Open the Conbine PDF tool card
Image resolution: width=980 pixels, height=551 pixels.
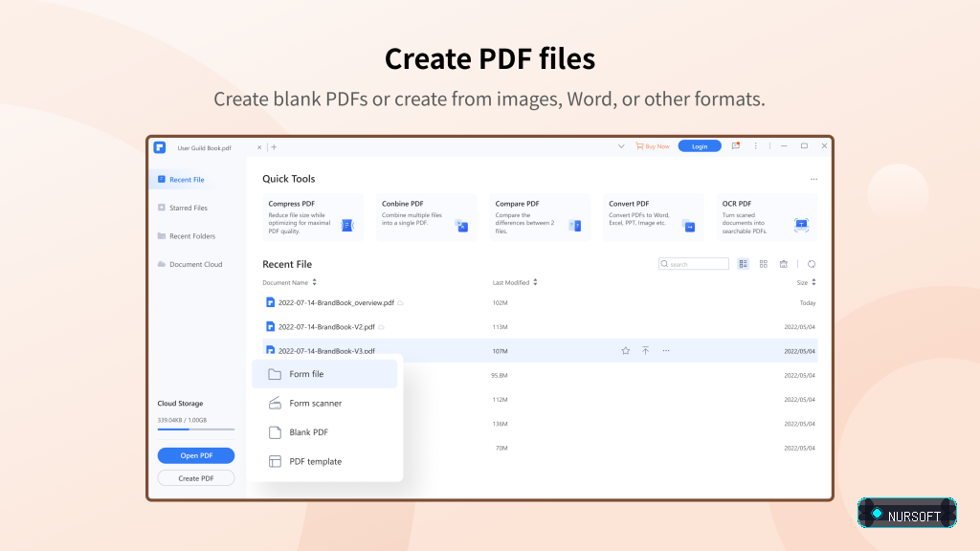[x=426, y=217]
